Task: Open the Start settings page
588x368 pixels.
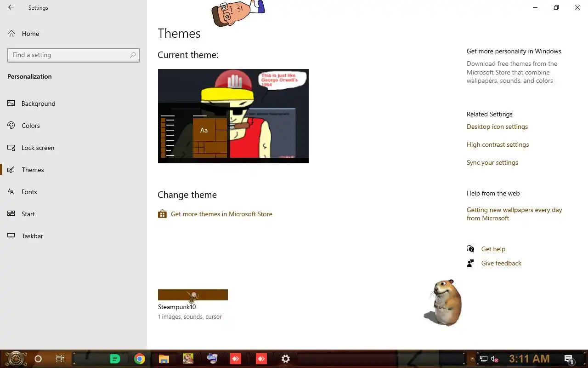Action: (x=73, y=214)
